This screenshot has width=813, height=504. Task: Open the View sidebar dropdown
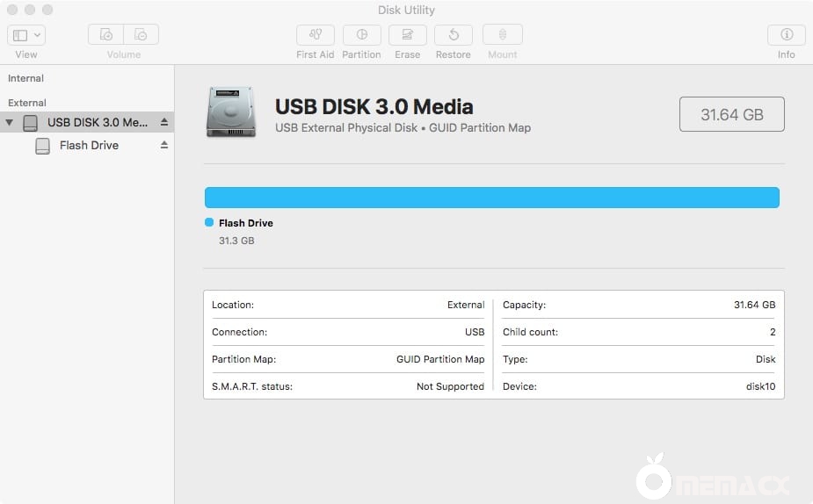pyautogui.click(x=26, y=35)
